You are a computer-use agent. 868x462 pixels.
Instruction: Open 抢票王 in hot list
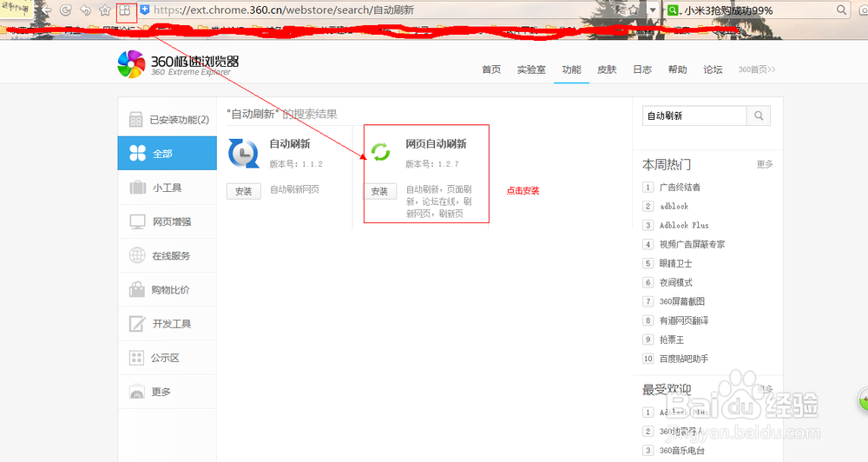[x=672, y=340]
